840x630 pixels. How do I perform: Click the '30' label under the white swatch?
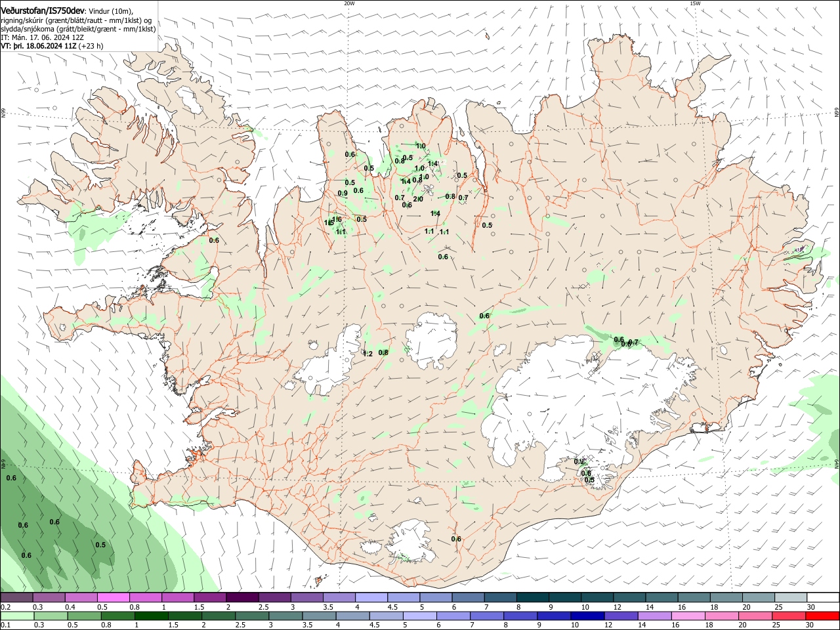(810, 607)
